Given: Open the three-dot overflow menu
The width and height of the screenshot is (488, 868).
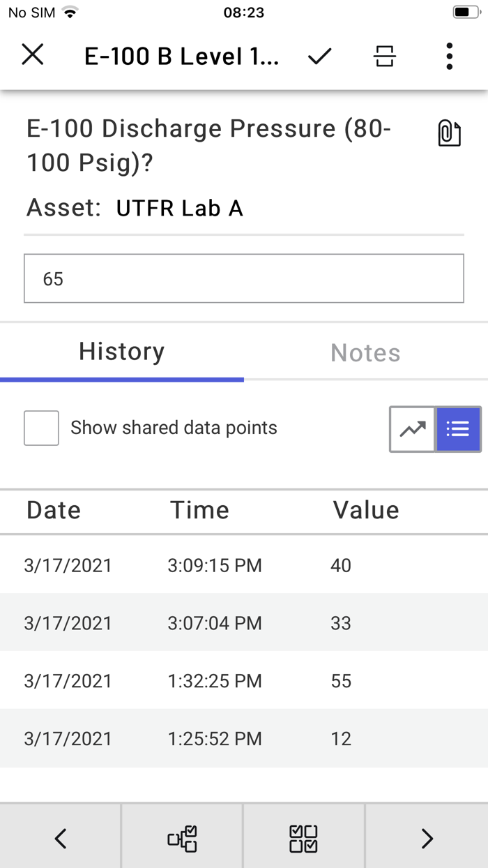Looking at the screenshot, I should 450,56.
